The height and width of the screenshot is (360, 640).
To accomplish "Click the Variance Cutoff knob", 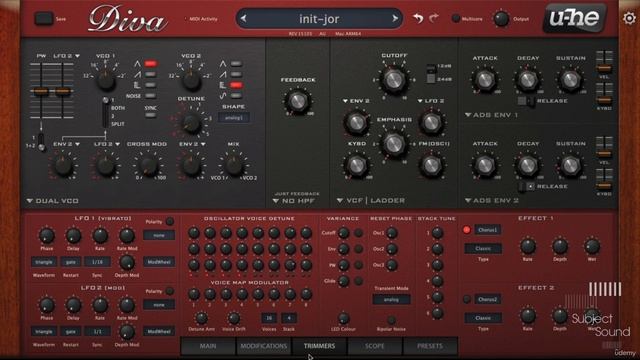I will tap(344, 233).
